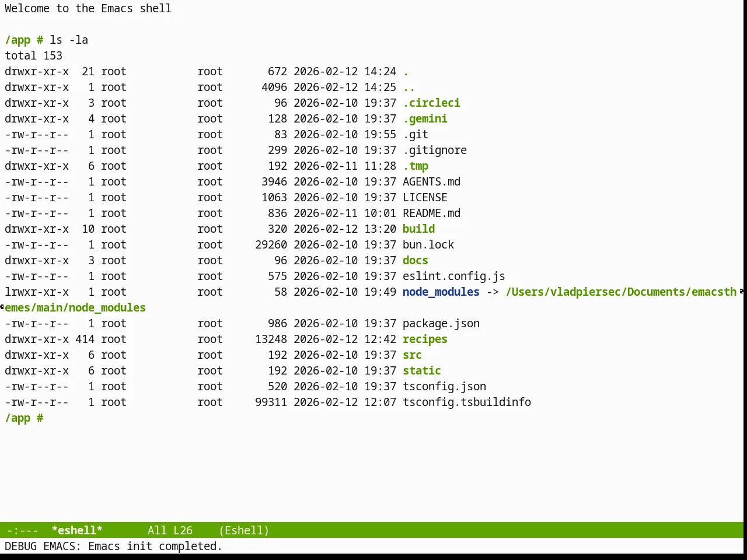Viewport: 747px width, 560px height.
Task: Select the .gemini directory name
Action: pos(425,119)
